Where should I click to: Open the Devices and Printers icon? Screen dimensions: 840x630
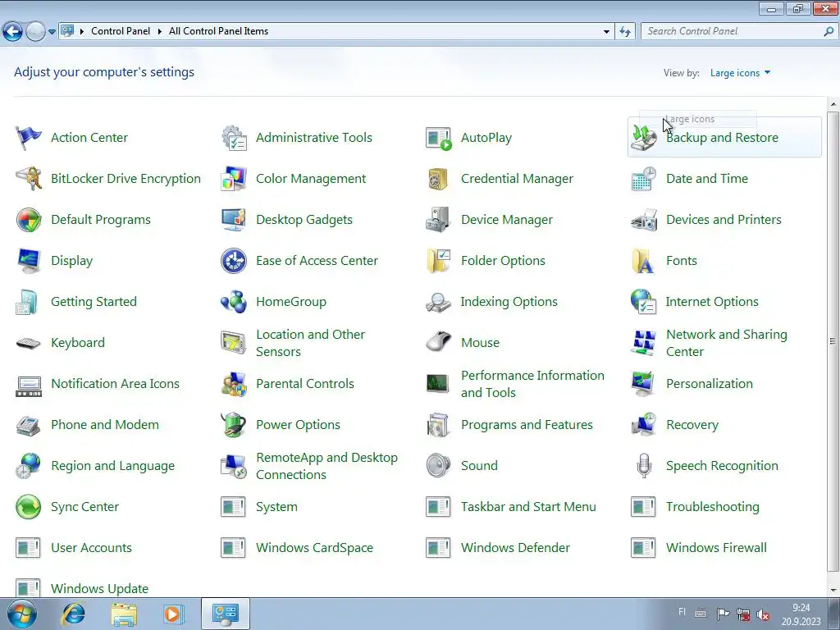pos(644,220)
